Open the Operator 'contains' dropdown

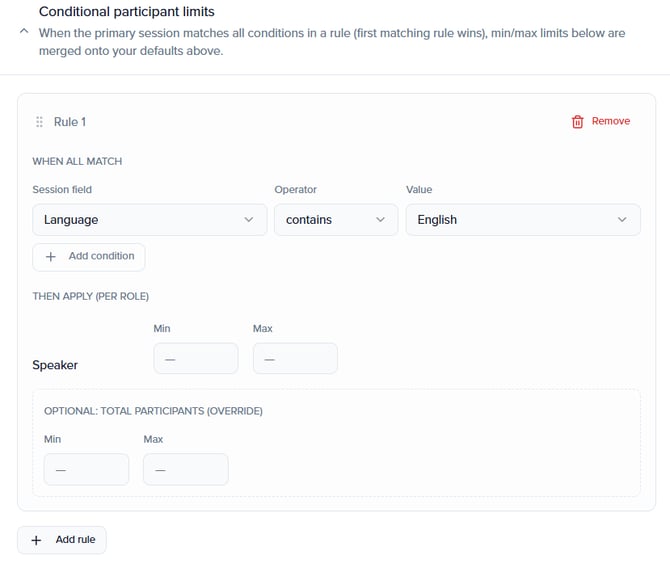335,220
